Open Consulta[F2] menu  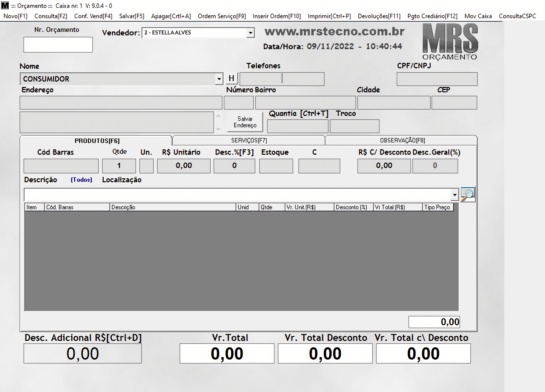[51, 16]
